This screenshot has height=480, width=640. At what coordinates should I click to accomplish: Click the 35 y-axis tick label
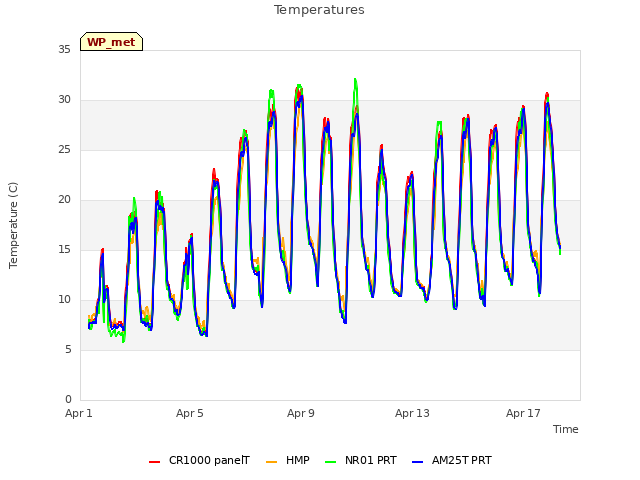pos(64,49)
